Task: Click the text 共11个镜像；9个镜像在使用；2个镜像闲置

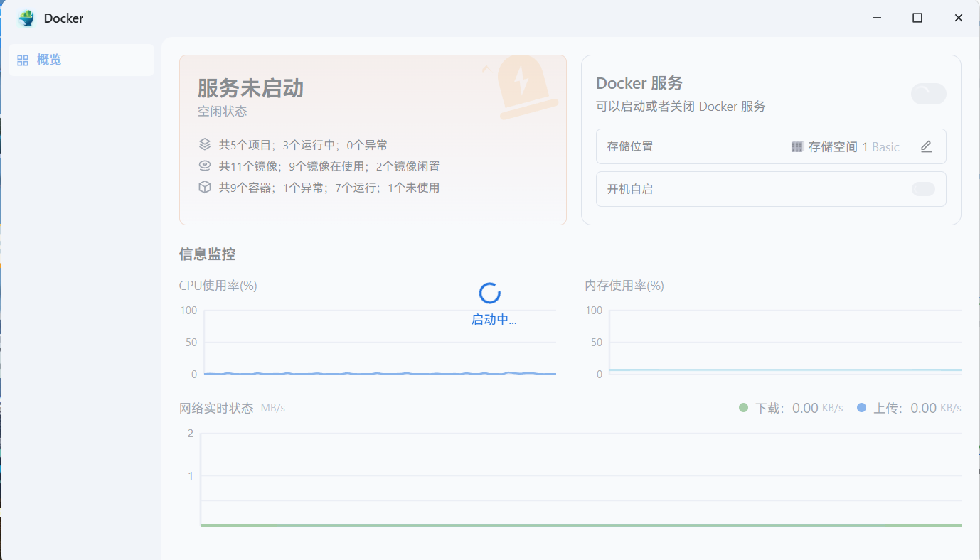Action: (x=329, y=166)
